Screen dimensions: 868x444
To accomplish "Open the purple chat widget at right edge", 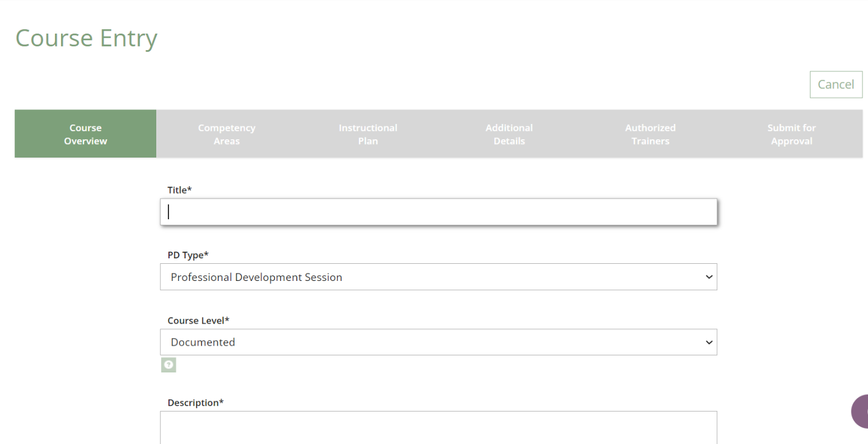I will [x=861, y=411].
